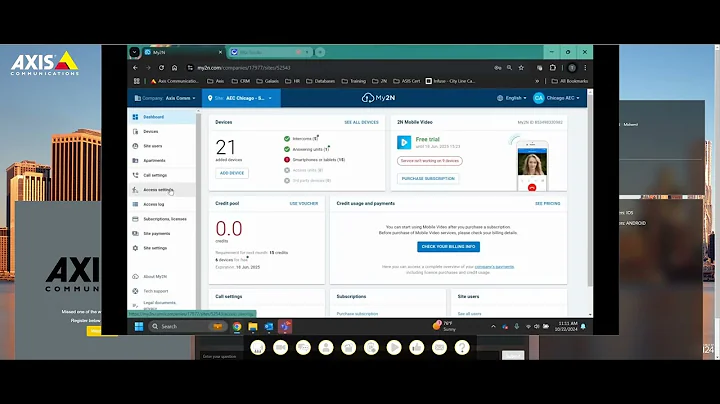Click the browser back arrow

tap(135, 67)
